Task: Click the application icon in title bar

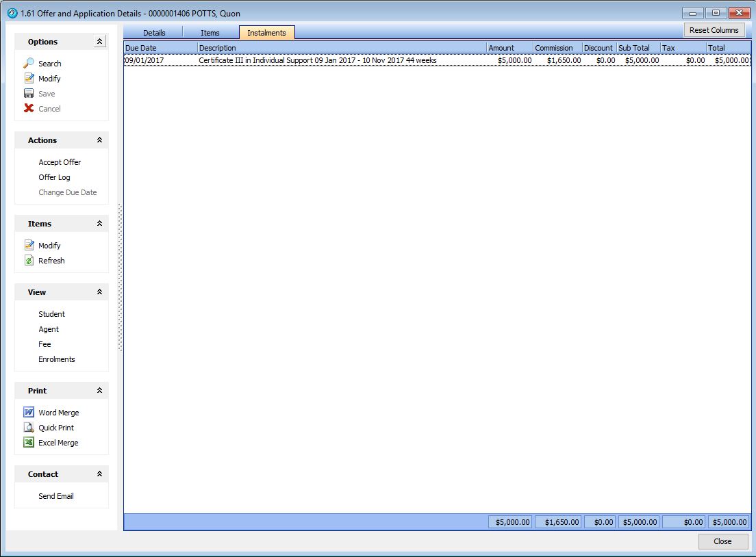Action: pos(12,13)
